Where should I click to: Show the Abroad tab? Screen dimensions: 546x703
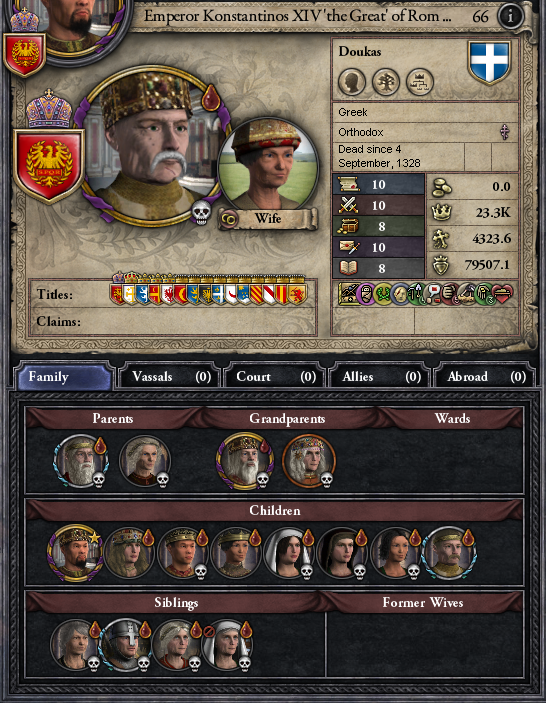pyautogui.click(x=485, y=377)
